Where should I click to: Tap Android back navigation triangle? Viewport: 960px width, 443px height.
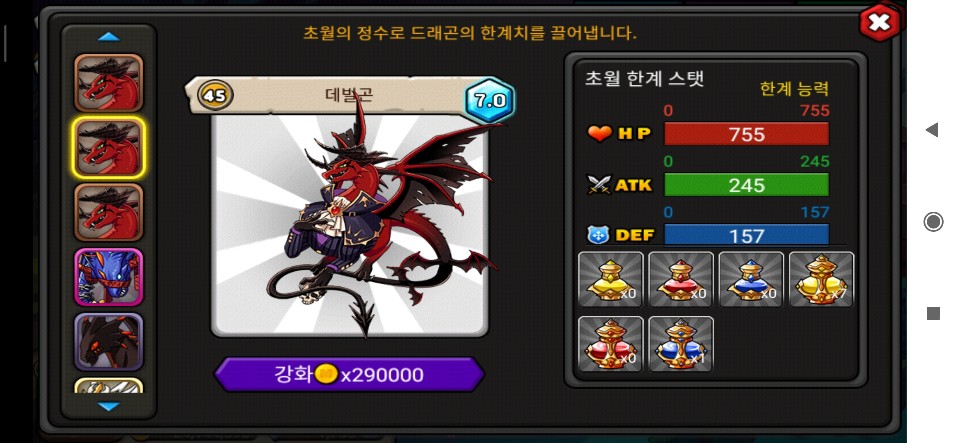point(932,130)
